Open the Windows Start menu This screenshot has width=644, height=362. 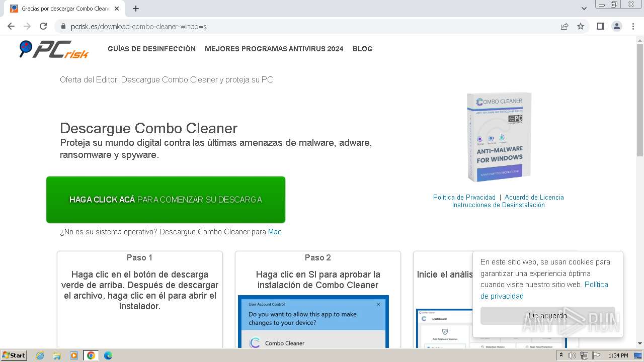tap(14, 355)
